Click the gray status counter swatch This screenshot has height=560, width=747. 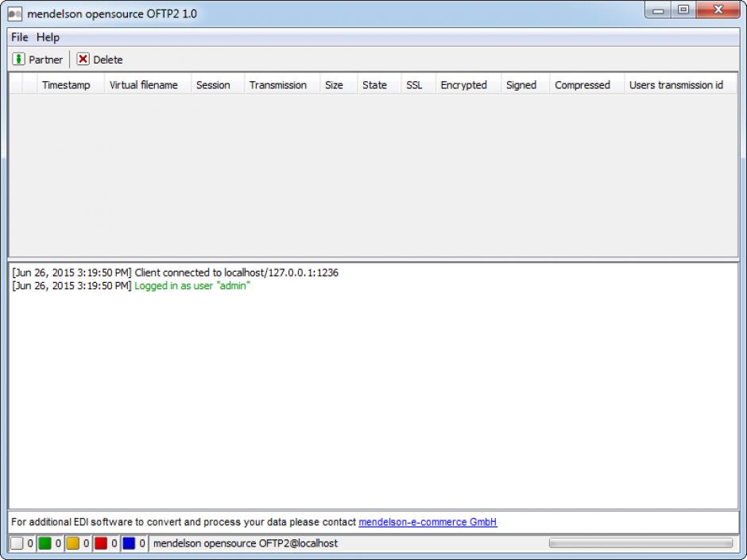[x=17, y=543]
